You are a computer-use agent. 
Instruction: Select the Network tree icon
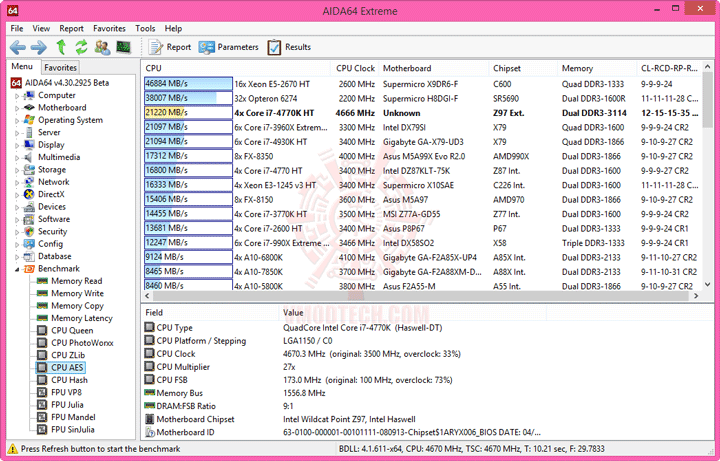(29, 182)
